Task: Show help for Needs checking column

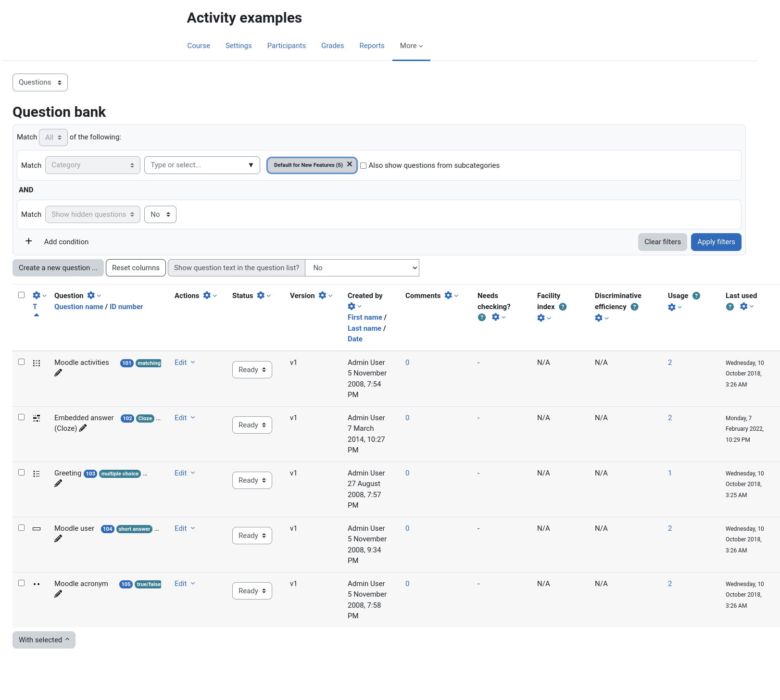Action: point(482,317)
